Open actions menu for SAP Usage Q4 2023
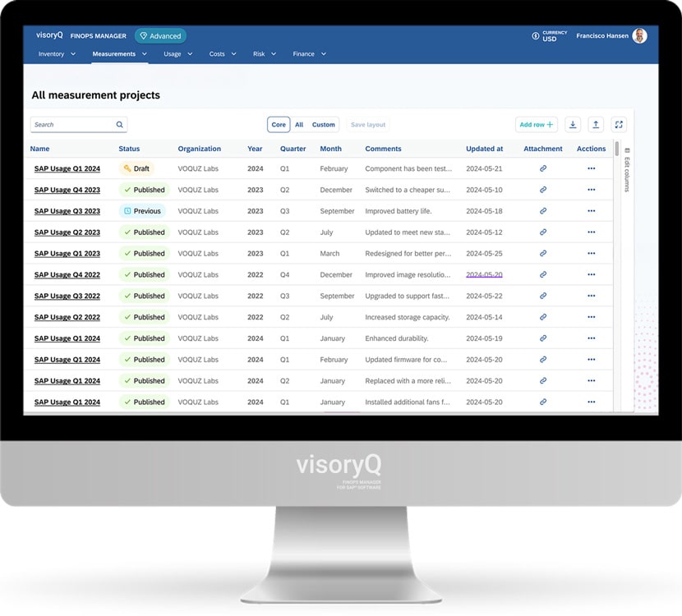Image resolution: width=682 pixels, height=616 pixels. click(x=591, y=190)
